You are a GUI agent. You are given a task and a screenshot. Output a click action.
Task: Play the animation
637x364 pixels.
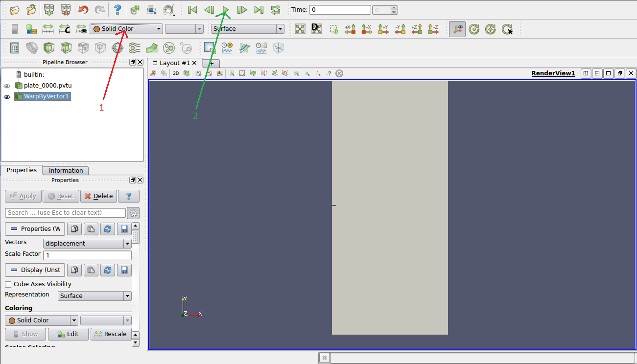click(x=226, y=10)
